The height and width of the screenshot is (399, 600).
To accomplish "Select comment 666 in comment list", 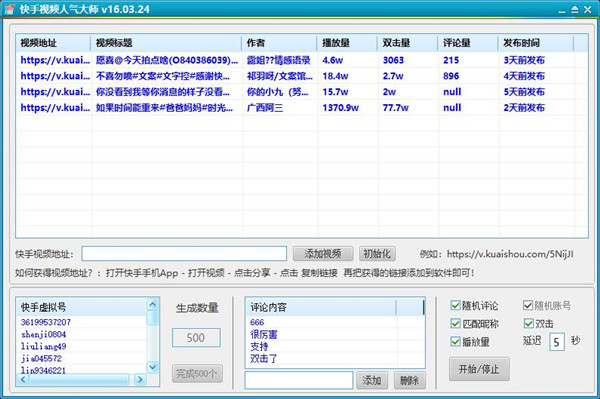I will coord(257,322).
